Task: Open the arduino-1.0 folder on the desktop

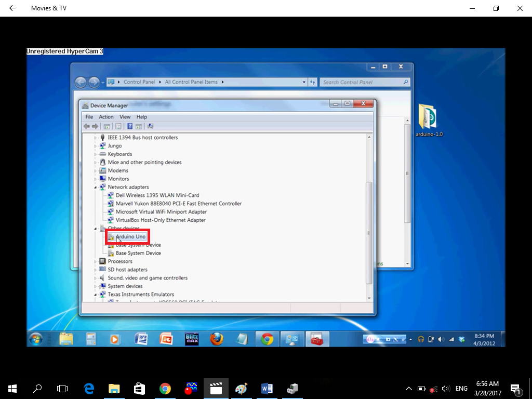Action: point(429,121)
